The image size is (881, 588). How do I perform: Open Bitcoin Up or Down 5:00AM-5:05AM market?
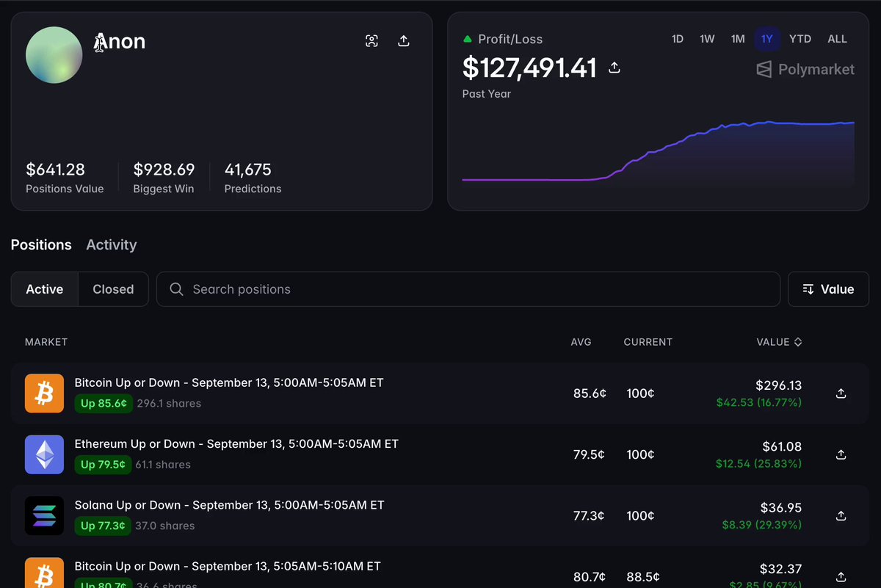229,382
